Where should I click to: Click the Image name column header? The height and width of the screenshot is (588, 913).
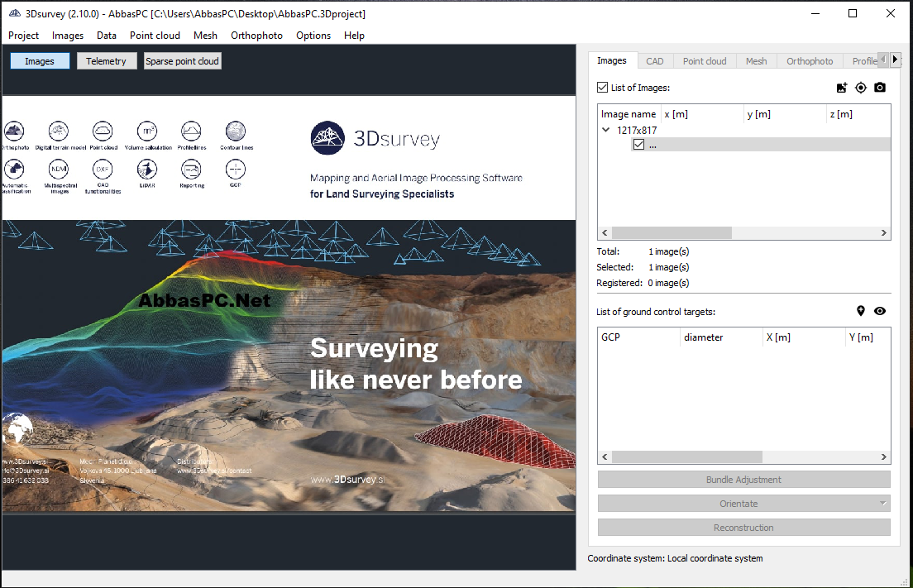(x=629, y=114)
